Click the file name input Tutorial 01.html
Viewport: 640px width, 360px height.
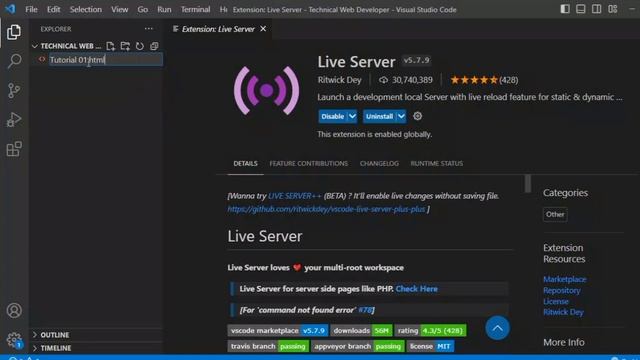106,60
